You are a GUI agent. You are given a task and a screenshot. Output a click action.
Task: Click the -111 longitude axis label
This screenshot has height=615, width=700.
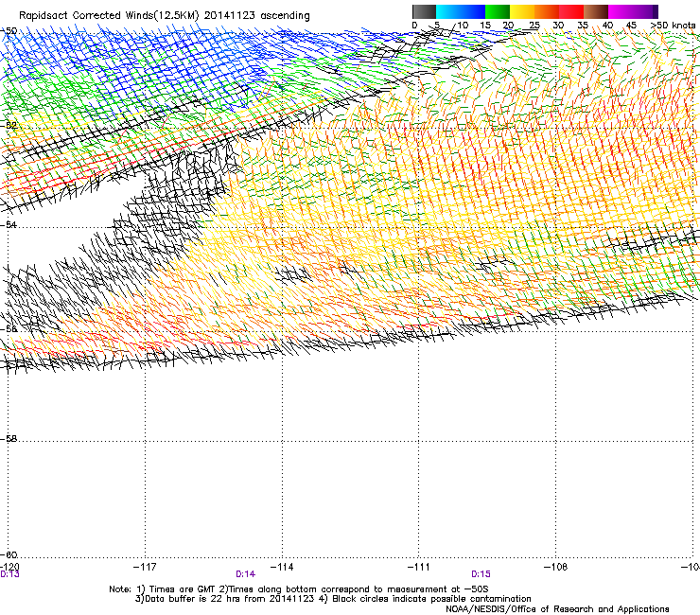tap(419, 567)
